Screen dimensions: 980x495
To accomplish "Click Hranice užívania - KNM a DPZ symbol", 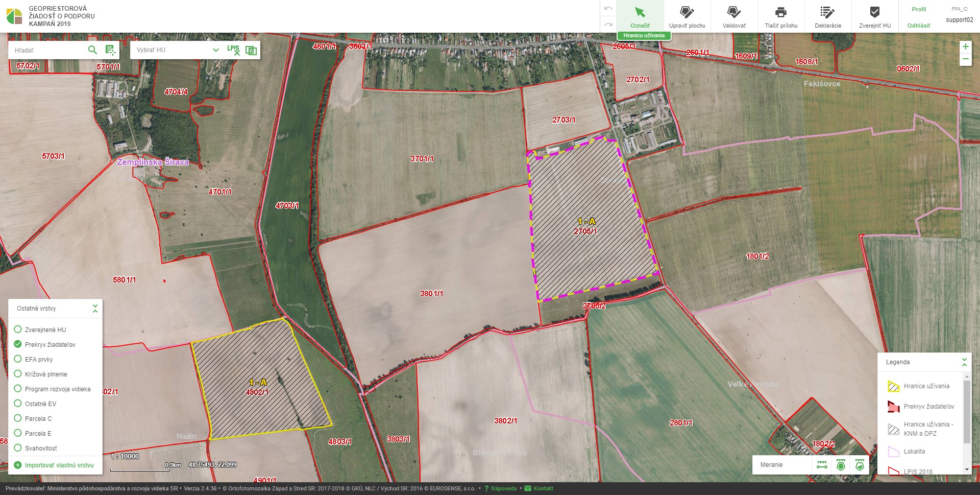I will click(x=893, y=429).
